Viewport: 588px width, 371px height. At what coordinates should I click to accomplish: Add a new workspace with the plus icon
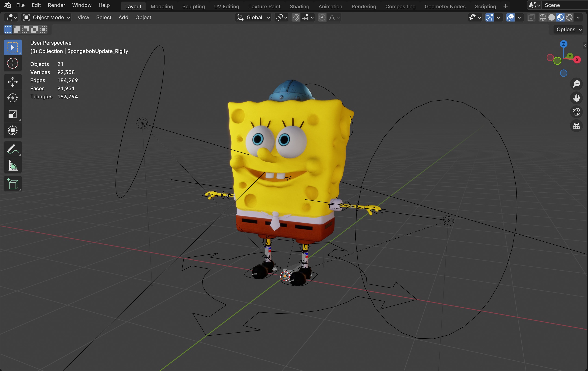coord(505,6)
